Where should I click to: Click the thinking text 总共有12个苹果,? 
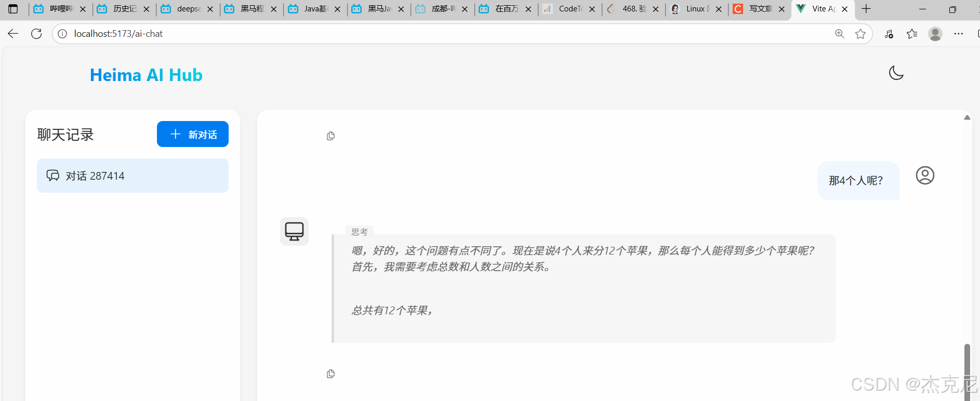pos(392,310)
